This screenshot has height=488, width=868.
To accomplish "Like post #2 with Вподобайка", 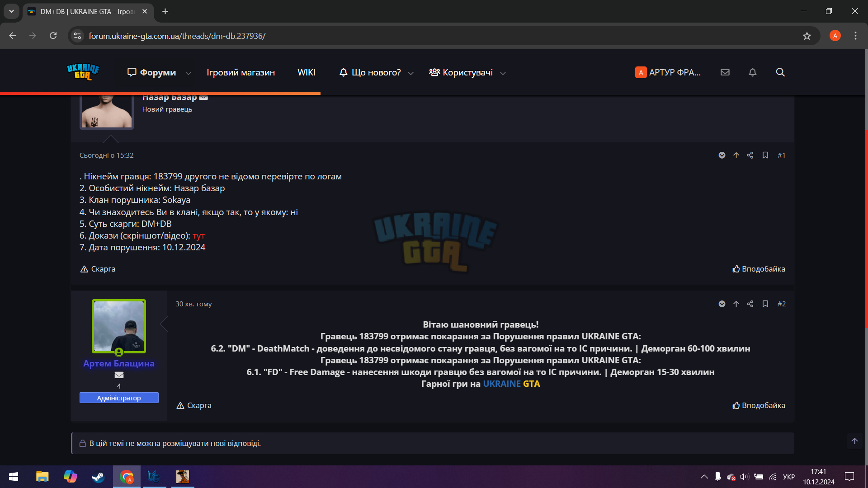I will [759, 405].
